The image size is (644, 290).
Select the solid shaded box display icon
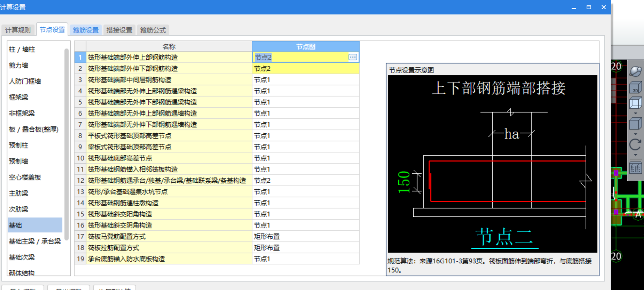635,124
